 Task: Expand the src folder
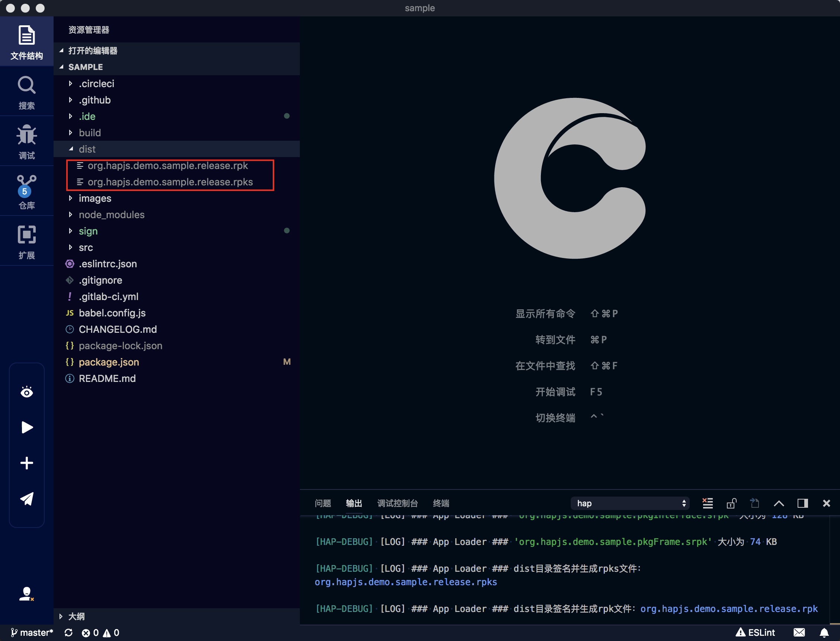pyautogui.click(x=177, y=248)
